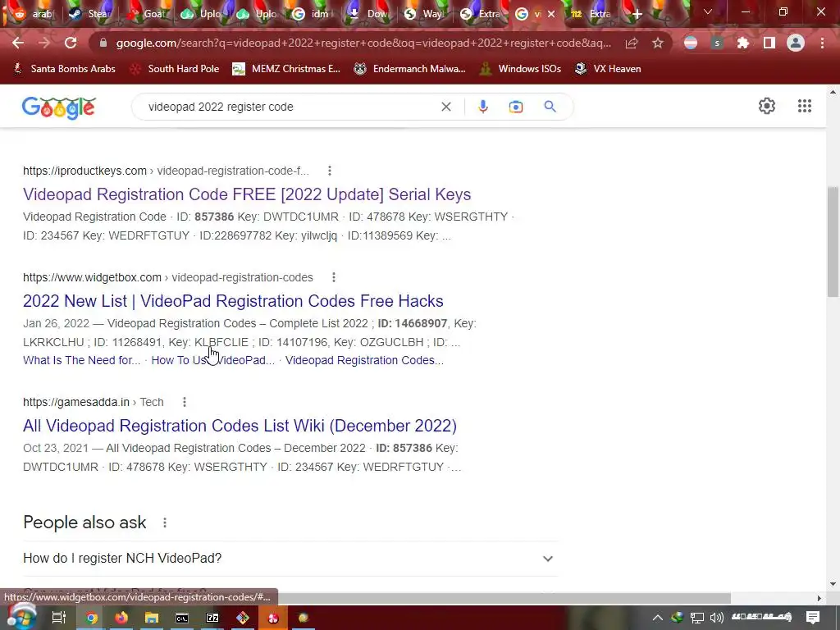Switch to the 'Dow' download tab

(368, 14)
